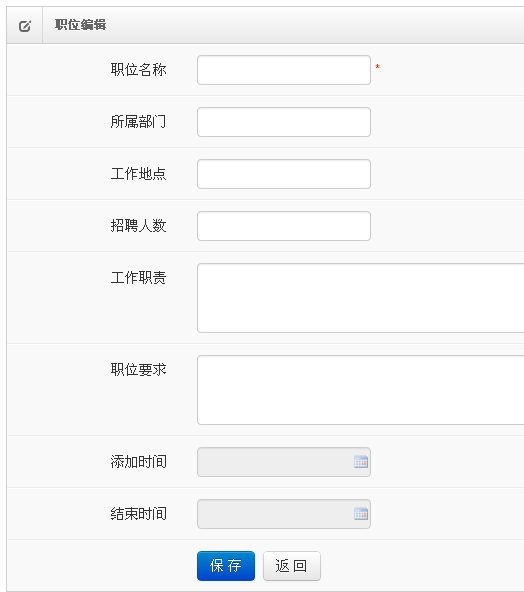
Task: Select the 添加时间 date field
Action: [284, 462]
